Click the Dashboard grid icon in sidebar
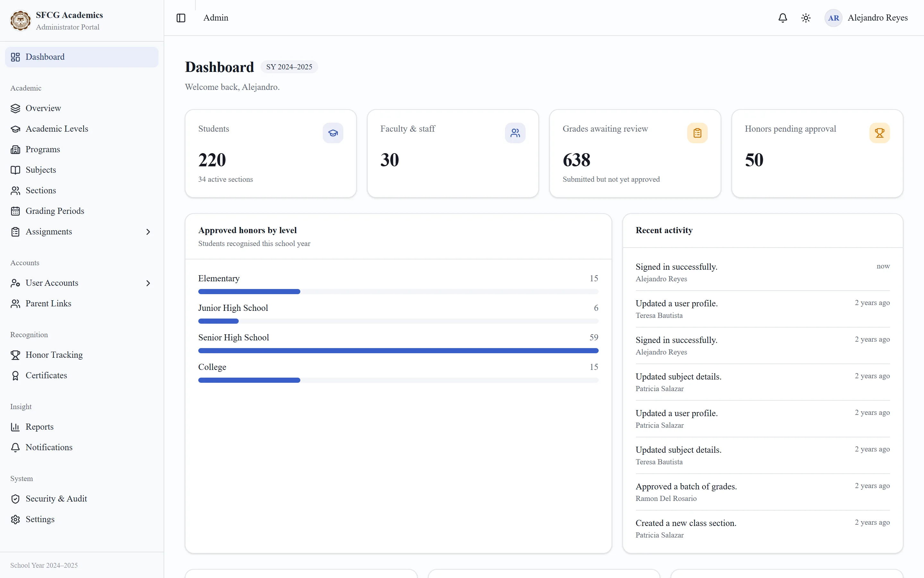 (x=15, y=57)
